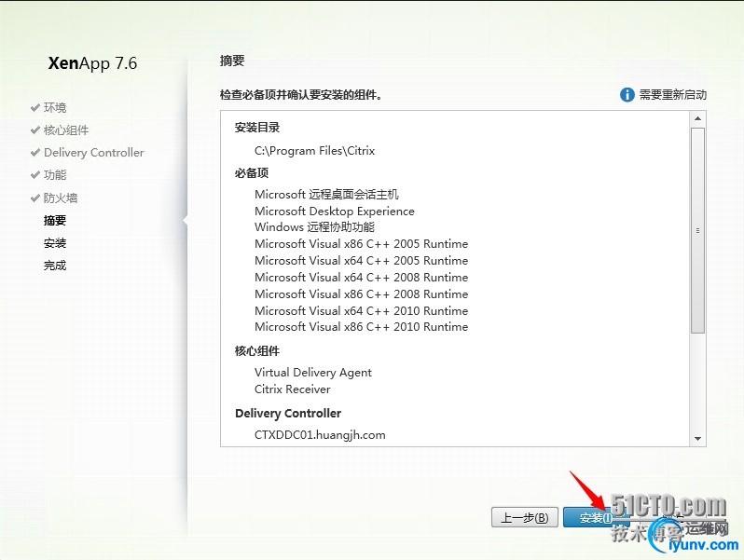Click the summary list scroll-down arrow
Viewport: 744px width, 560px height.
(x=697, y=439)
